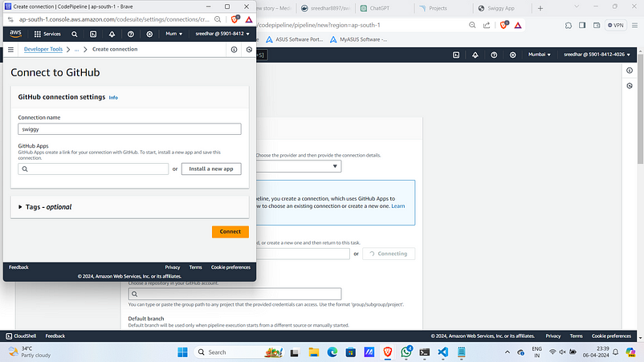Open Mum region dropdown in popup

[x=173, y=34]
